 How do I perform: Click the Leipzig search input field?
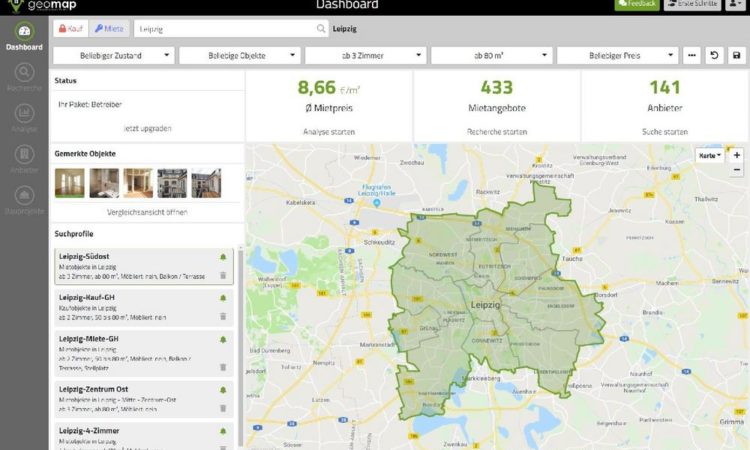click(x=225, y=29)
